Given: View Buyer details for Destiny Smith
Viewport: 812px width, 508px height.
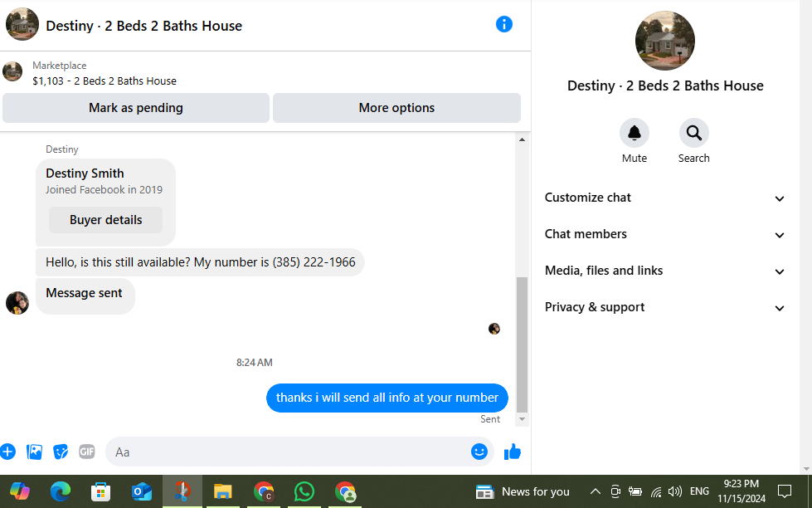Looking at the screenshot, I should pos(105,220).
